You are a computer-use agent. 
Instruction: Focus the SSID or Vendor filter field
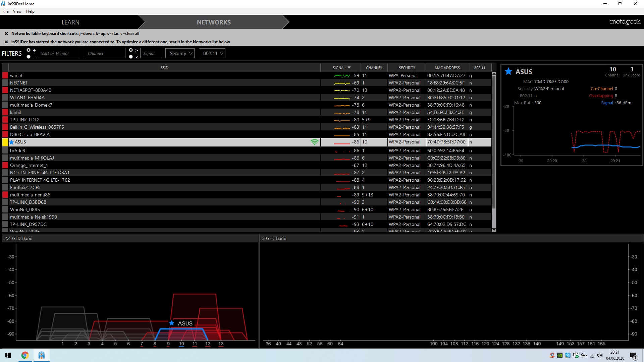coord(59,53)
